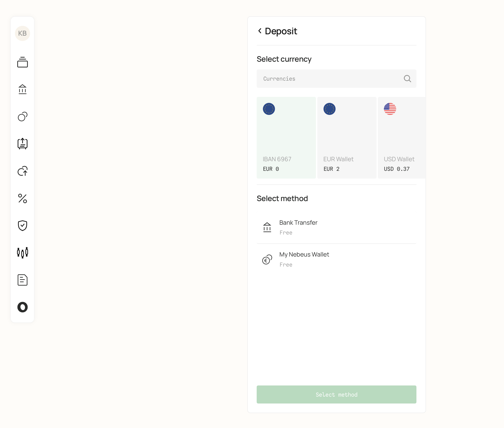Screen dimensions: 504x428
Task: Open the bank building sidebar icon
Action: (22, 89)
